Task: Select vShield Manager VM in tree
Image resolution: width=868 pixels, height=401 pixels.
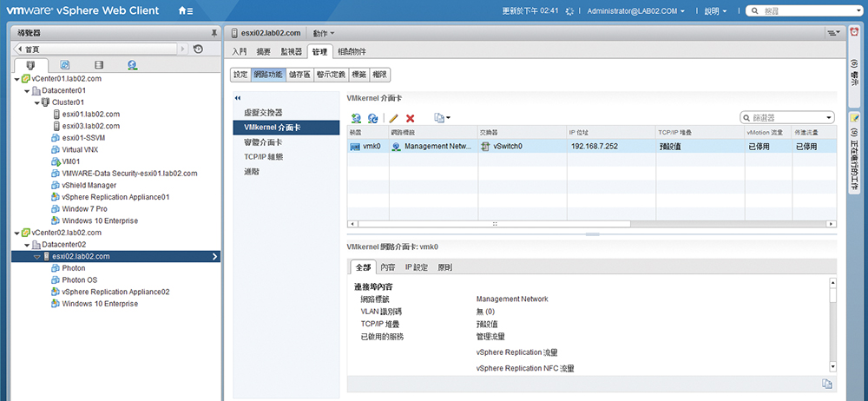Action: pyautogui.click(x=89, y=185)
